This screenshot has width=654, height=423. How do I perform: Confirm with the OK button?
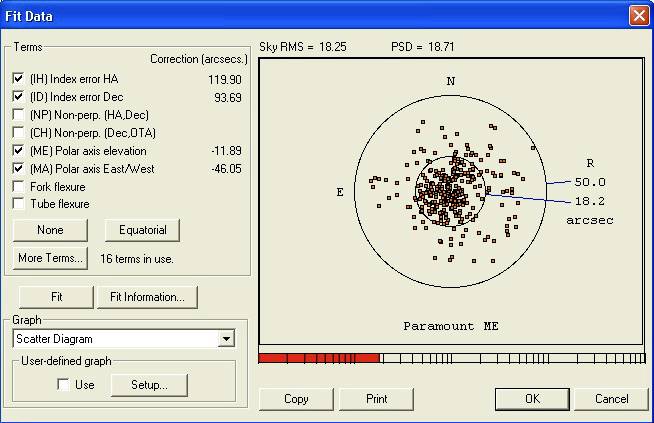[532, 398]
